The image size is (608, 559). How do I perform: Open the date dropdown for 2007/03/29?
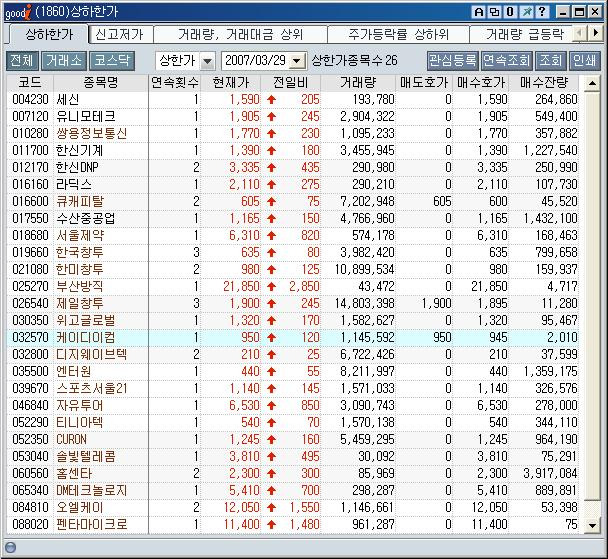[x=297, y=61]
